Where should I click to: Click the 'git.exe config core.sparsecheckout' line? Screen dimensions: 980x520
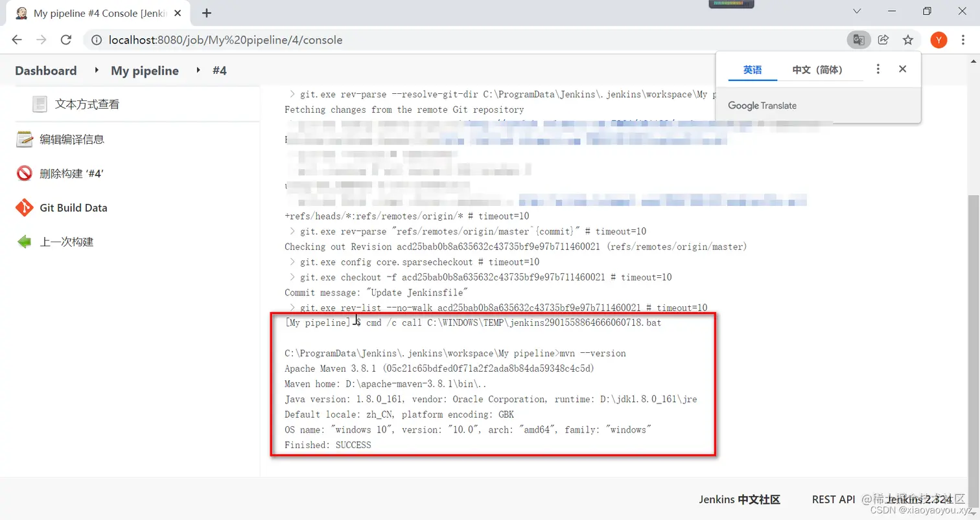(414, 262)
